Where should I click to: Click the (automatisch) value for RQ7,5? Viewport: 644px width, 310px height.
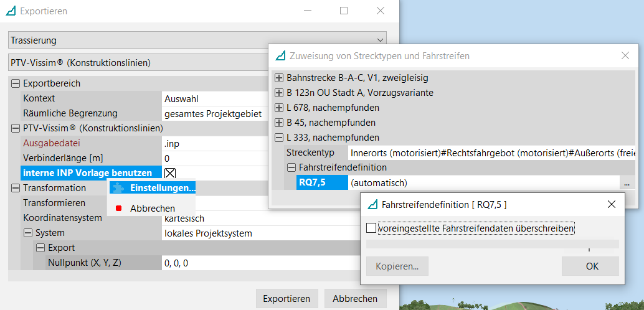pos(484,183)
